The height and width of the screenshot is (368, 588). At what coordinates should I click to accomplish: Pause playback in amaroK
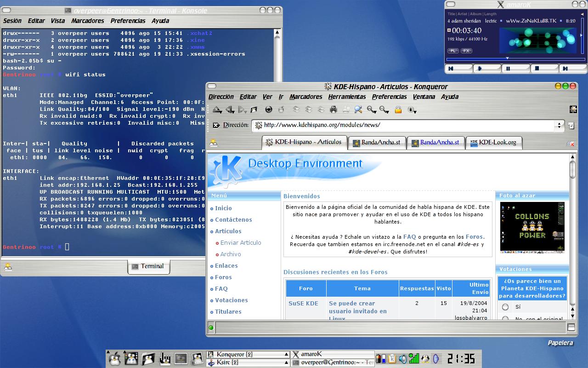pos(515,69)
